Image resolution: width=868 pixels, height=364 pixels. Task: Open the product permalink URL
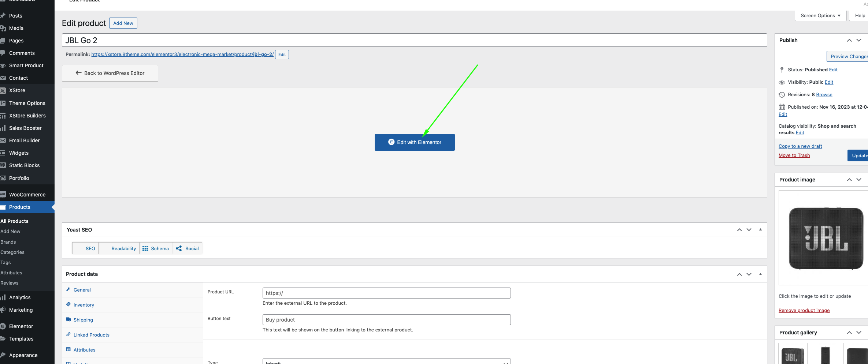coord(182,54)
